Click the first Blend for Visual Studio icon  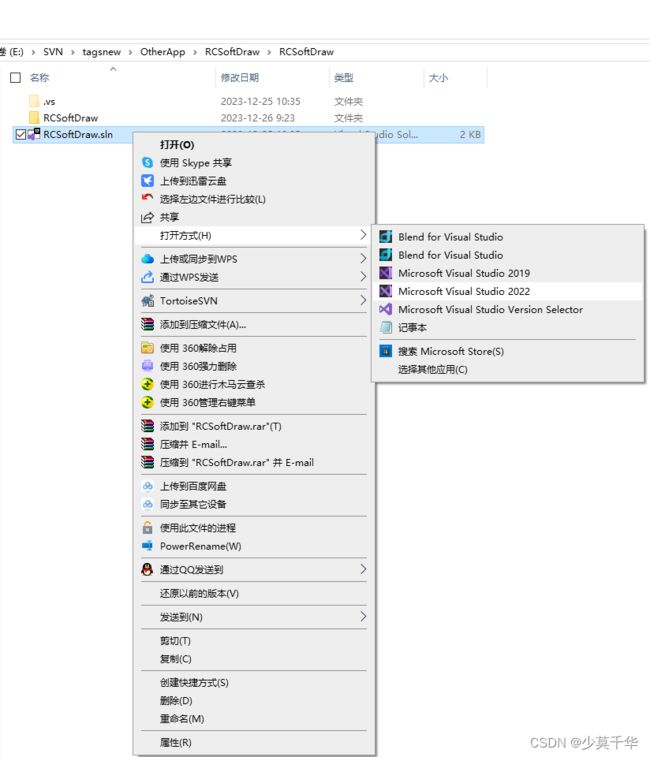(x=385, y=237)
